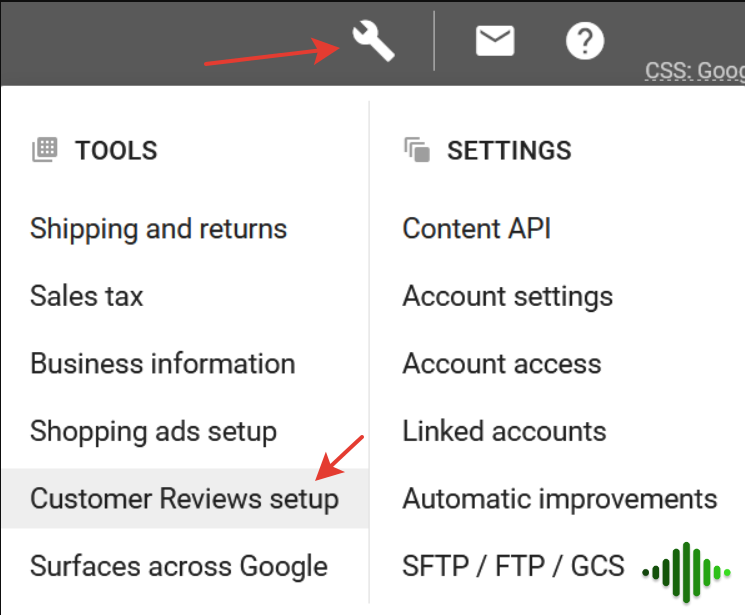This screenshot has height=615, width=745.
Task: Go to Account settings
Action: click(507, 296)
